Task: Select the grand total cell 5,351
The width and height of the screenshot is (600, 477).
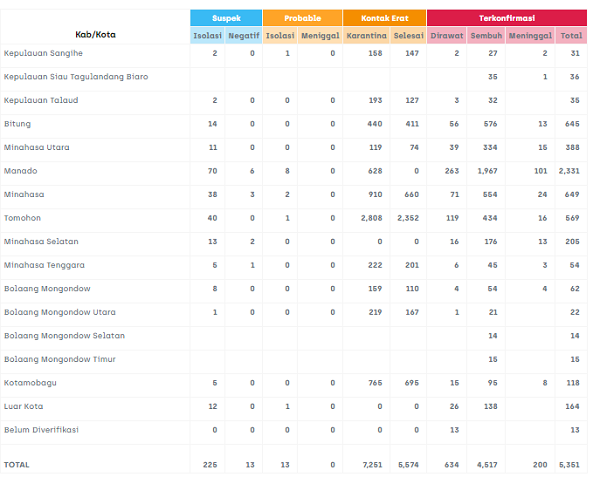Action: point(569,465)
